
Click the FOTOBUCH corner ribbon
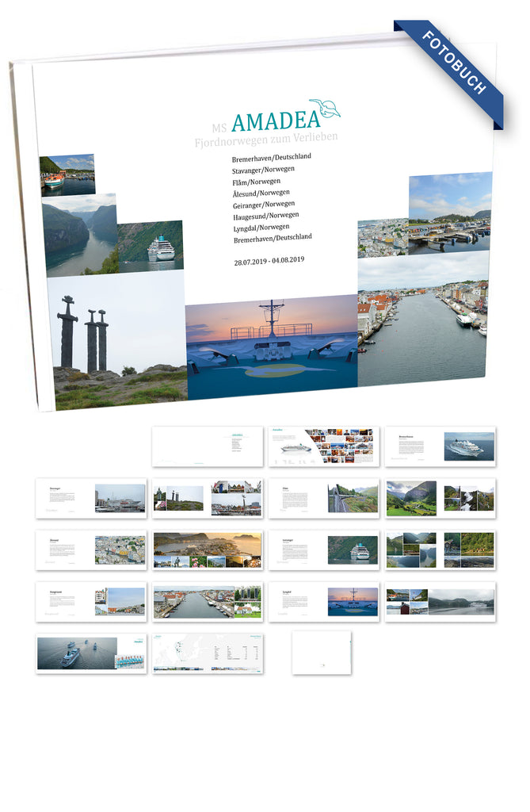tap(449, 74)
